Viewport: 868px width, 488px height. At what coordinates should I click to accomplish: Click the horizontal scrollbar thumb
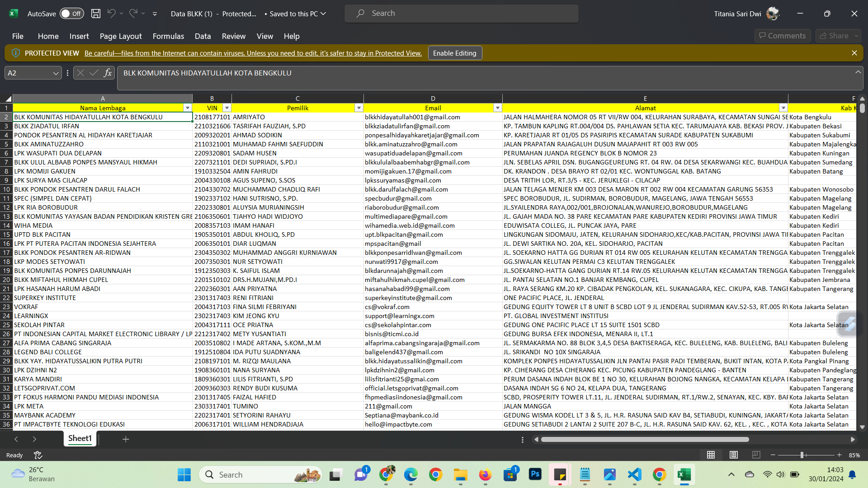(x=645, y=439)
